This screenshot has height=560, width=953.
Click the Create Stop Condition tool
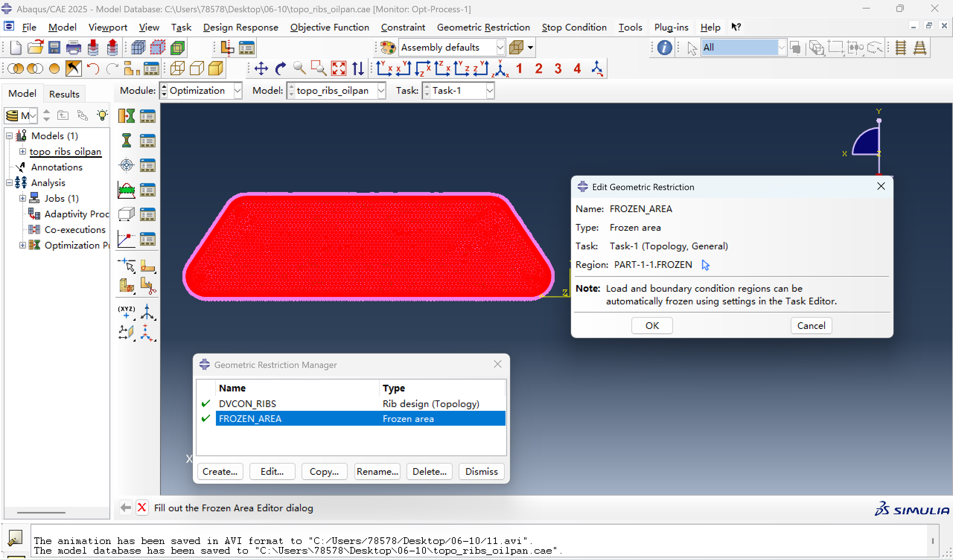click(126, 239)
